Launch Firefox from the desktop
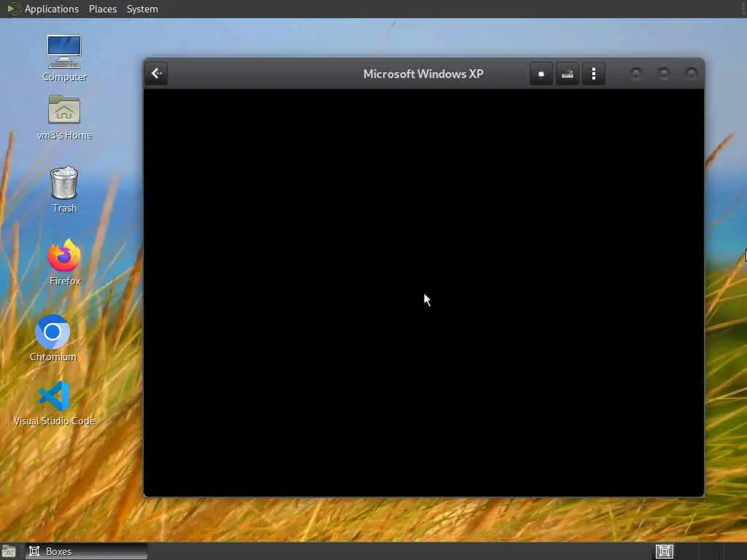The height and width of the screenshot is (560, 747). pos(64,262)
